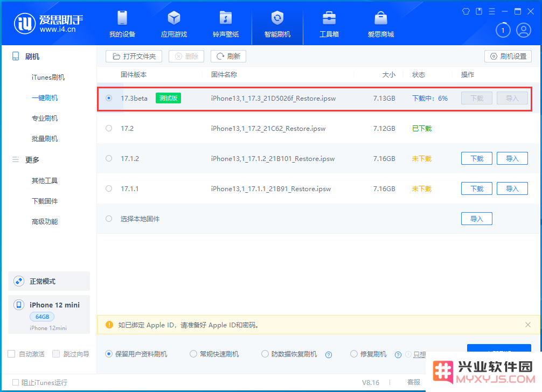Select 一键刷机 in the sidebar
The image size is (542, 392).
pos(45,98)
